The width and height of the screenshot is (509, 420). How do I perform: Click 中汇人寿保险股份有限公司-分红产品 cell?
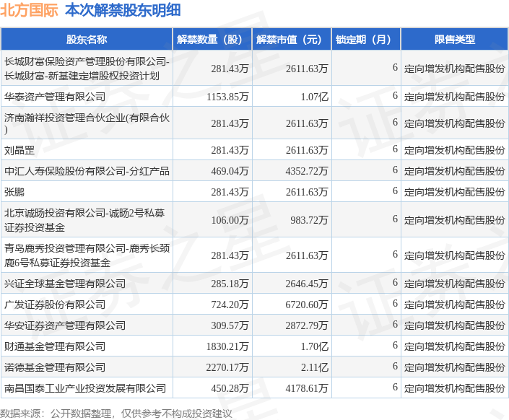pos(87,171)
